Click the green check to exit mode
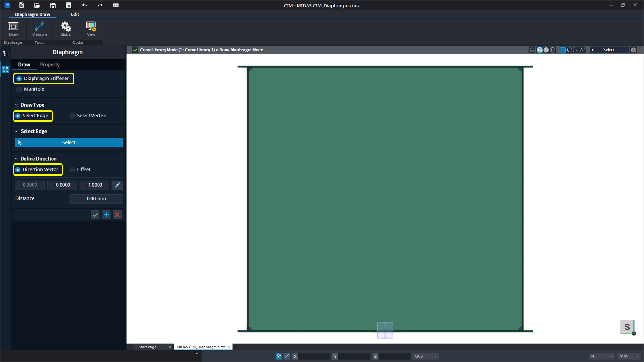This screenshot has height=362, width=644. tap(135, 50)
